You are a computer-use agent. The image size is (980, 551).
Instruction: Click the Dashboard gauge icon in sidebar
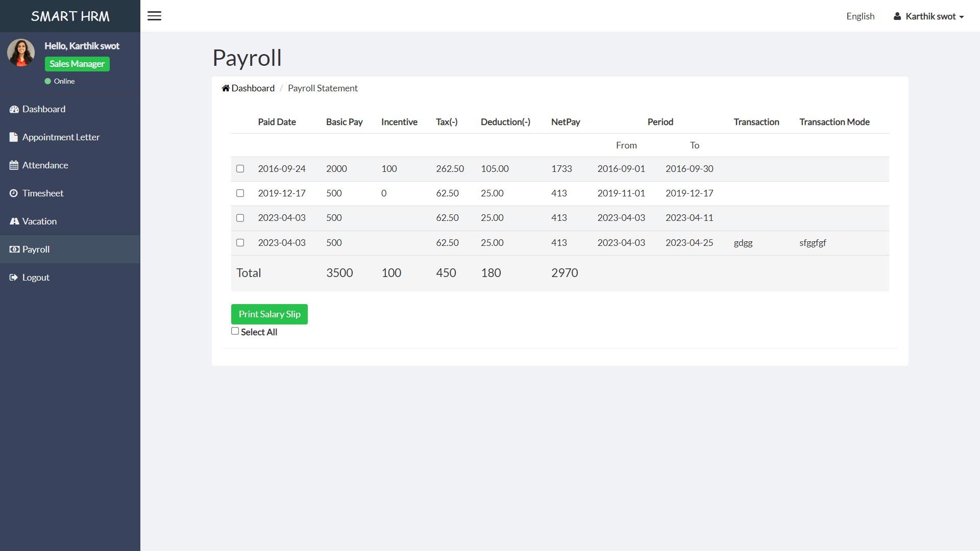coord(14,109)
